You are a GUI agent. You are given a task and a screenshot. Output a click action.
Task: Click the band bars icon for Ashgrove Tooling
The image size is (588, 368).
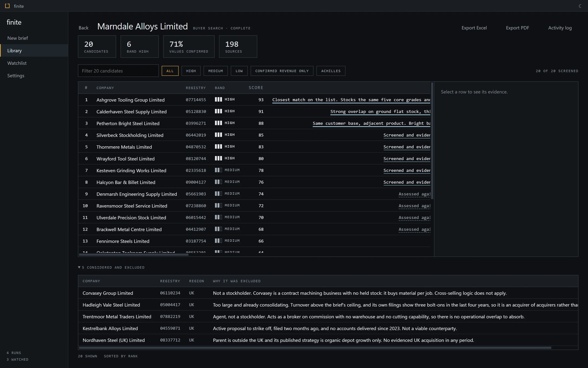(x=218, y=99)
